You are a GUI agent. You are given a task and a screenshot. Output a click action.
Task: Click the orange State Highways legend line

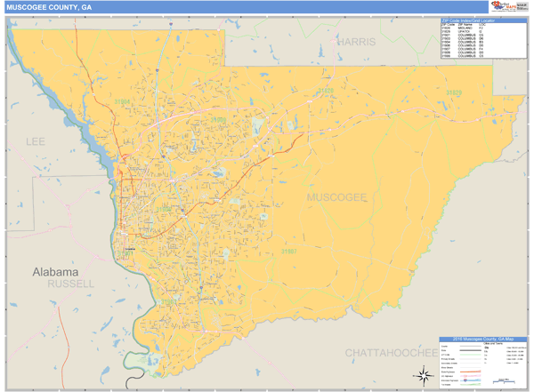[x=470, y=372]
